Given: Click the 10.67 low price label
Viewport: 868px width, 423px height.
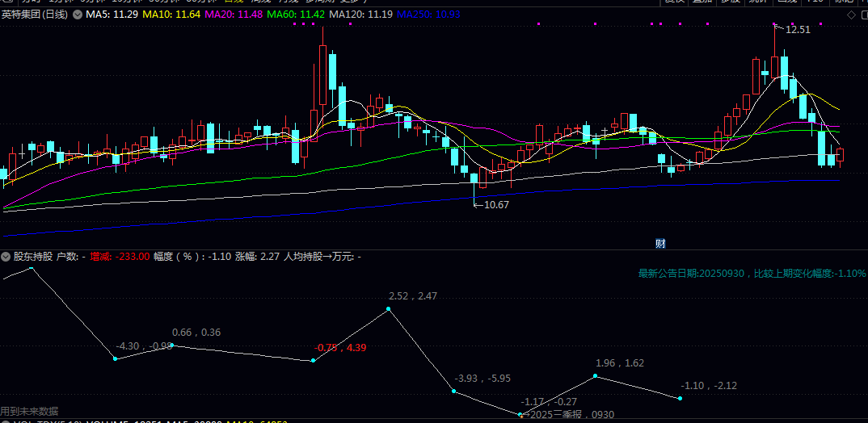Looking at the screenshot, I should [496, 205].
